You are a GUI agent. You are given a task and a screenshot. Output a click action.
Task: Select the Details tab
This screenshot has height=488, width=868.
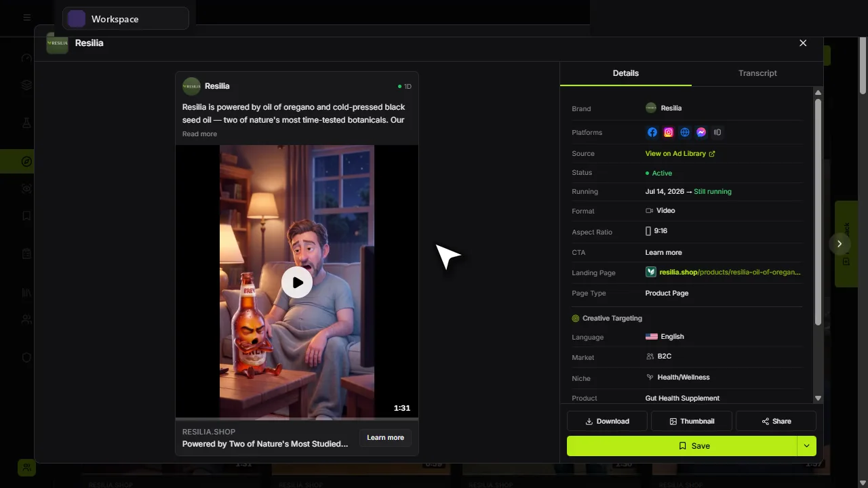[x=626, y=73]
